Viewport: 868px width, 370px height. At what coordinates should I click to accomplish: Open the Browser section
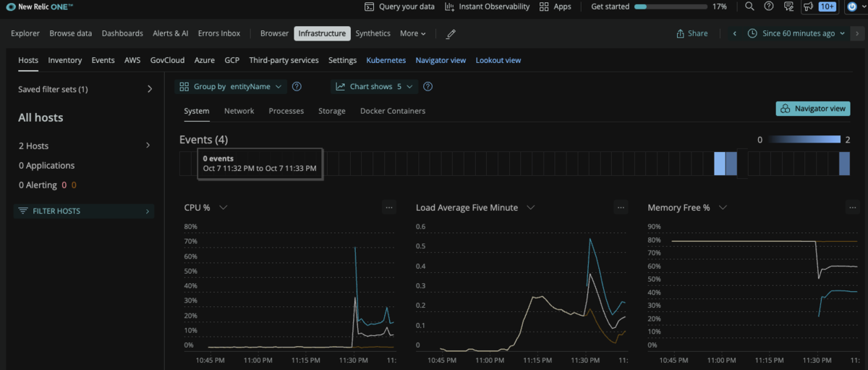(x=274, y=33)
